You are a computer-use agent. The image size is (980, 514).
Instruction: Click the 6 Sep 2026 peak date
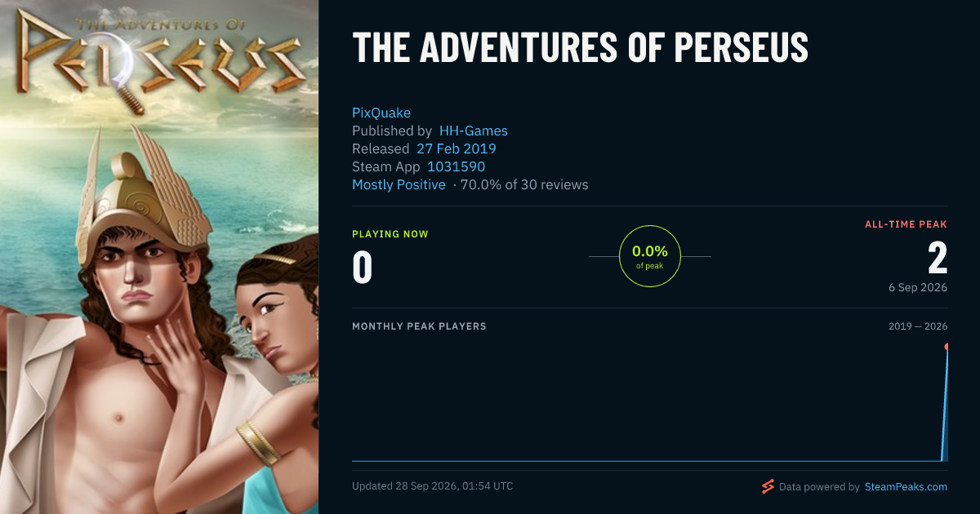[918, 287]
